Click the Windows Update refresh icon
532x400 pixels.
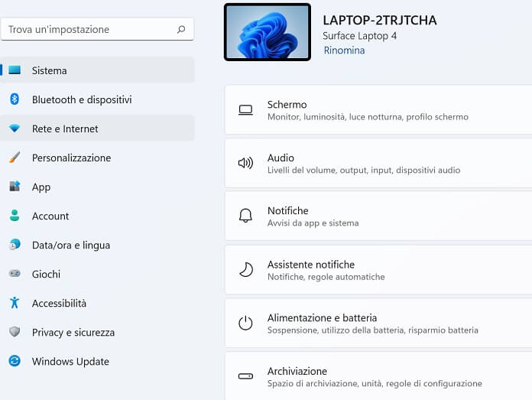tap(15, 361)
